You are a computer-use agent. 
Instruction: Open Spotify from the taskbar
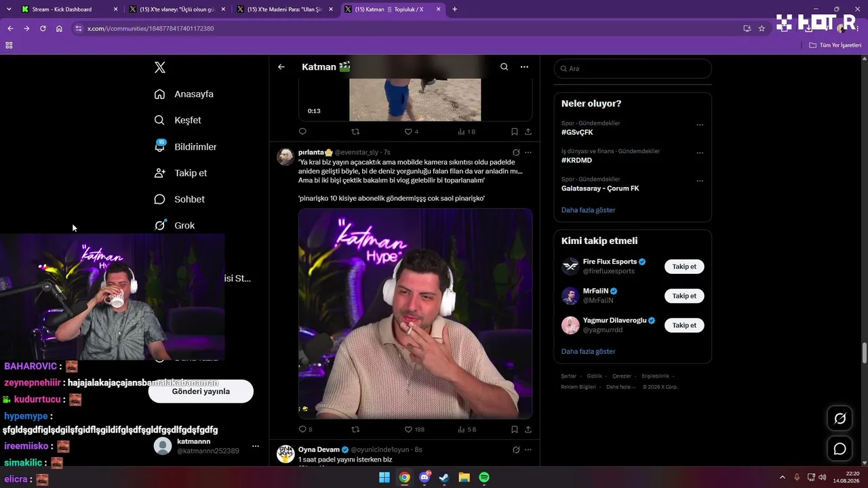484,477
